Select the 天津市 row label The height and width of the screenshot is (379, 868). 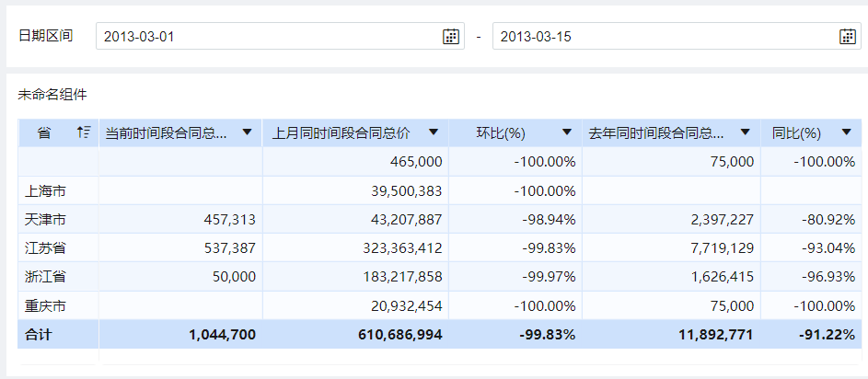coord(46,219)
